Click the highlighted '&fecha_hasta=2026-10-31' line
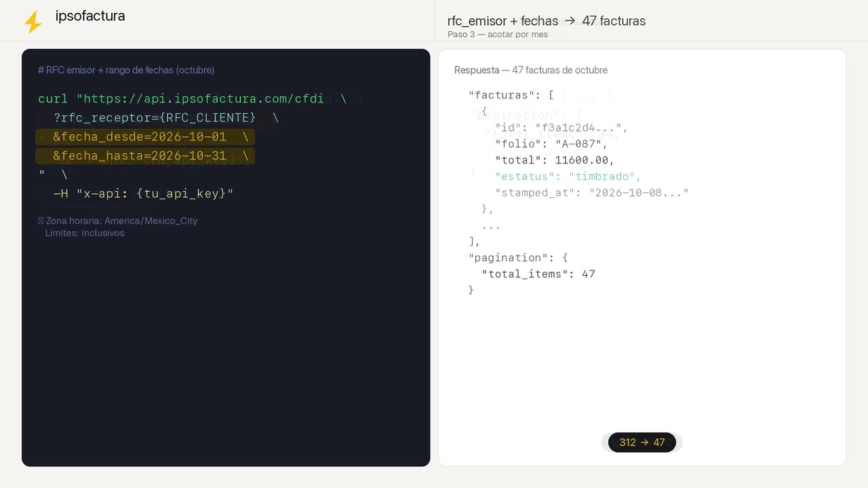 pyautogui.click(x=145, y=156)
